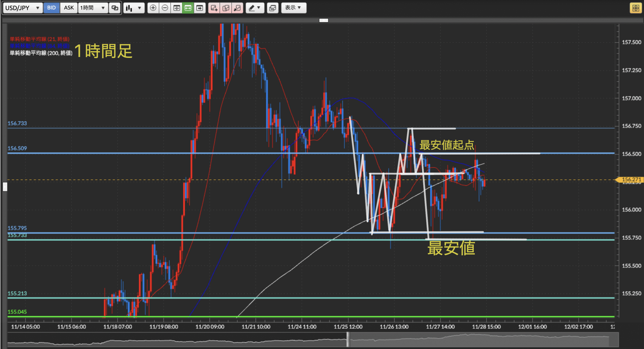The height and width of the screenshot is (349, 644).
Task: Click the fit-all crosshair window icon
Action: coord(177,8)
